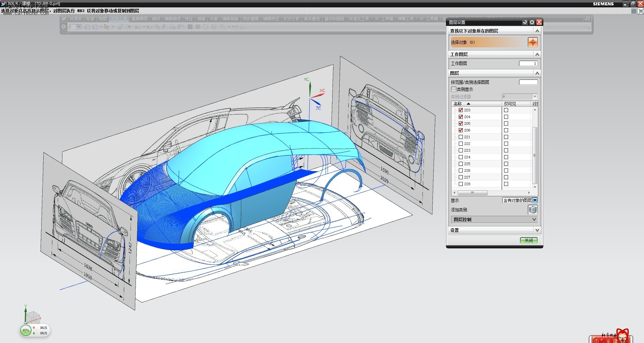The height and width of the screenshot is (343, 644).
Task: Collapse the 工作图层 section
Action: 537,54
